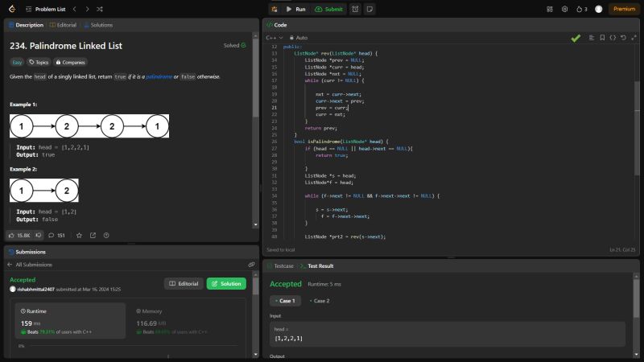Image resolution: width=644 pixels, height=362 pixels.
Task: Submit the solution
Action: pyautogui.click(x=328, y=9)
